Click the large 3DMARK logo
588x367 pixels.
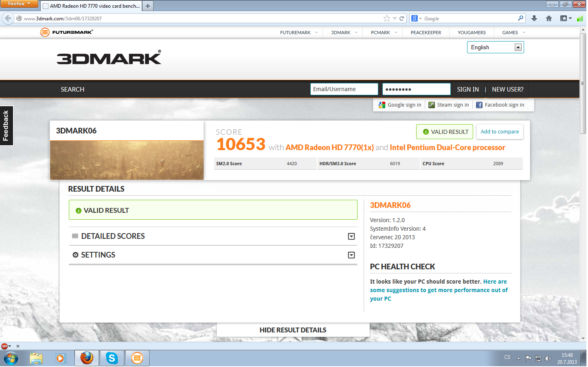[109, 57]
